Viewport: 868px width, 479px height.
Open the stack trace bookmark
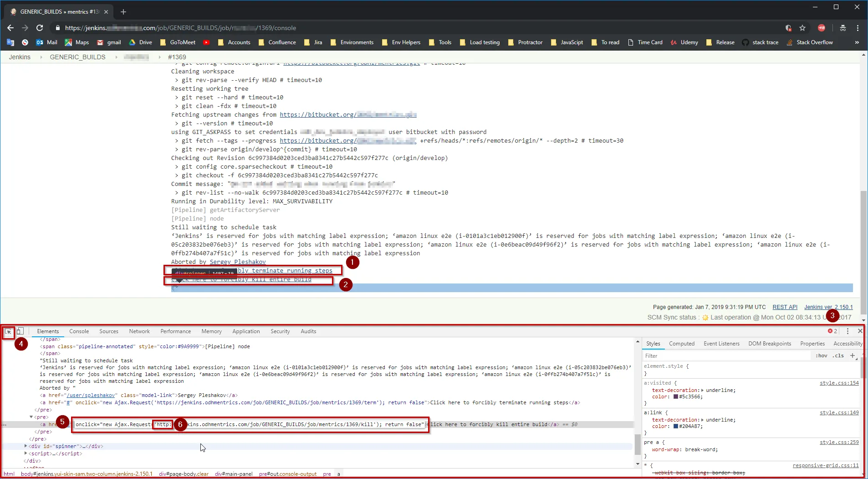pos(760,42)
